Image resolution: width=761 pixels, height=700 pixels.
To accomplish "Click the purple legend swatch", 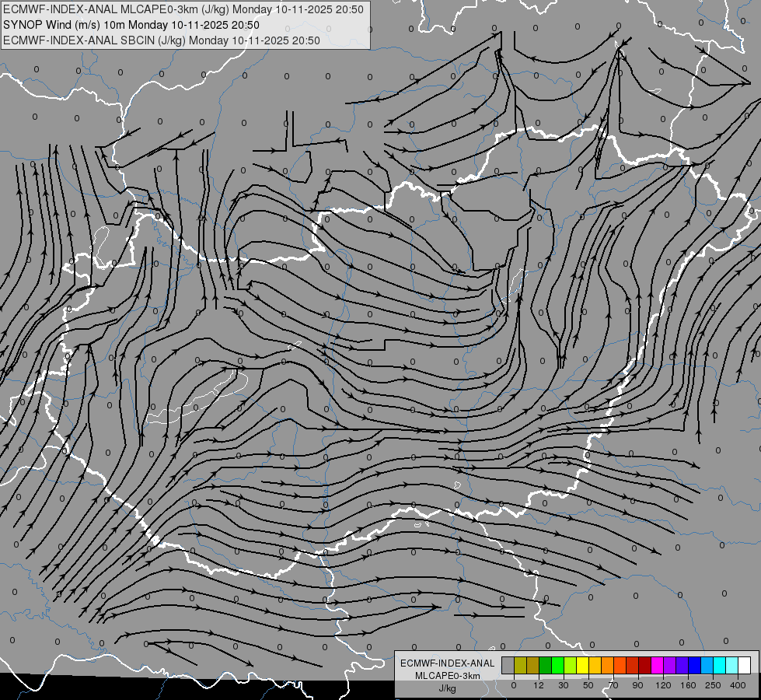I will (x=670, y=665).
